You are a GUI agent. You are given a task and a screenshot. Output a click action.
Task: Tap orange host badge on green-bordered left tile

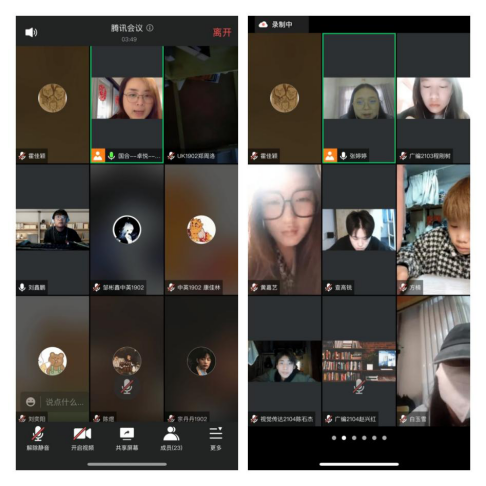coord(98,156)
